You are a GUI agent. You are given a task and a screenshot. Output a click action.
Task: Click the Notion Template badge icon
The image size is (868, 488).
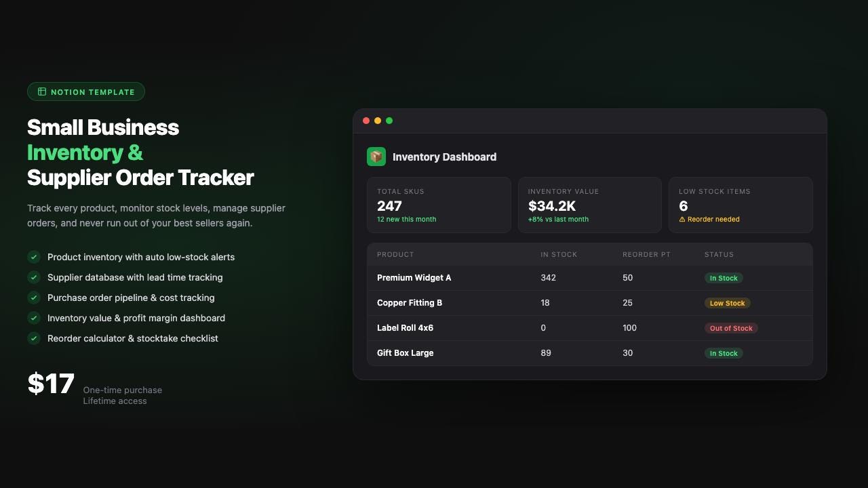(42, 91)
